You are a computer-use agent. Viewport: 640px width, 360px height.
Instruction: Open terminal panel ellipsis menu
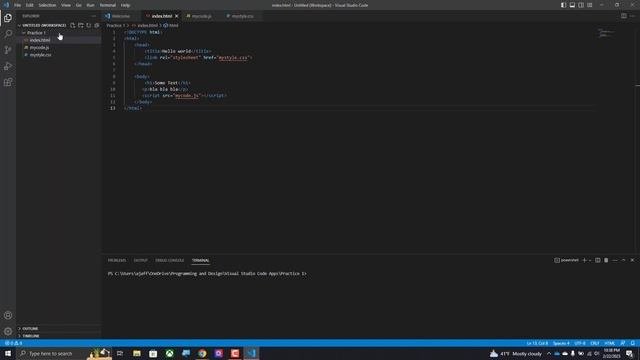615,260
